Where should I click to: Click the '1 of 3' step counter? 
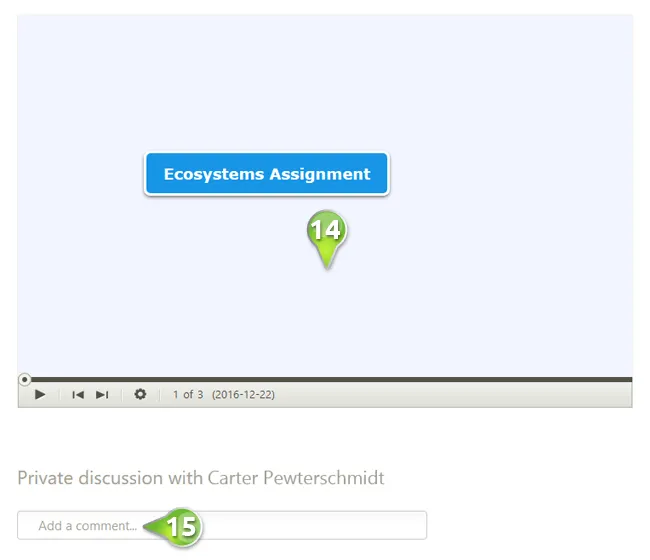coord(188,395)
